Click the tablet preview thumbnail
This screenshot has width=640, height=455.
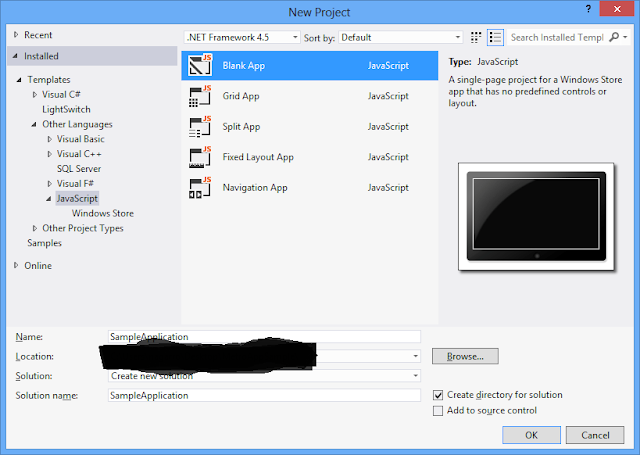click(x=536, y=217)
